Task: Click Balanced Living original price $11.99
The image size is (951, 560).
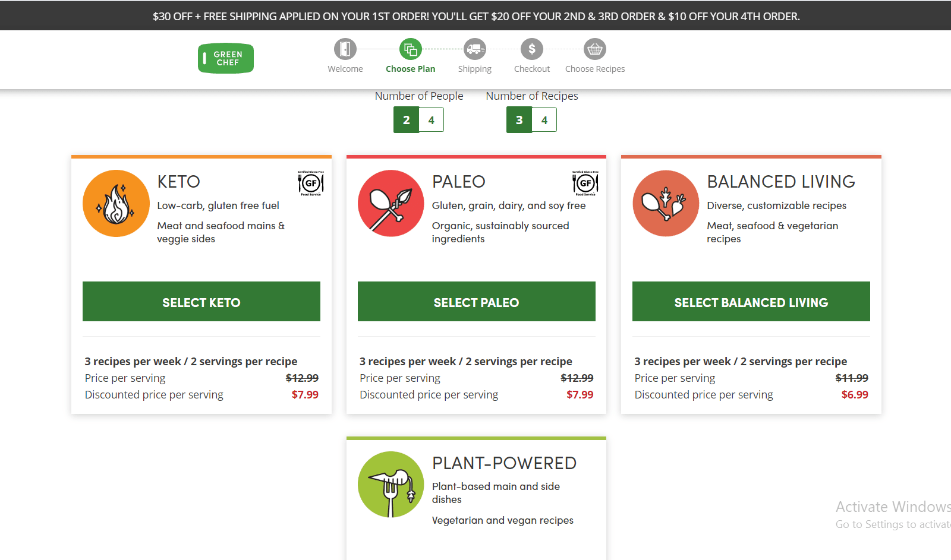Action: point(852,378)
